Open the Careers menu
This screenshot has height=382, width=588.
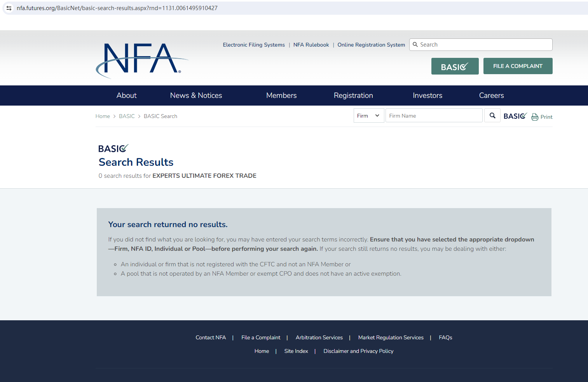pos(491,95)
